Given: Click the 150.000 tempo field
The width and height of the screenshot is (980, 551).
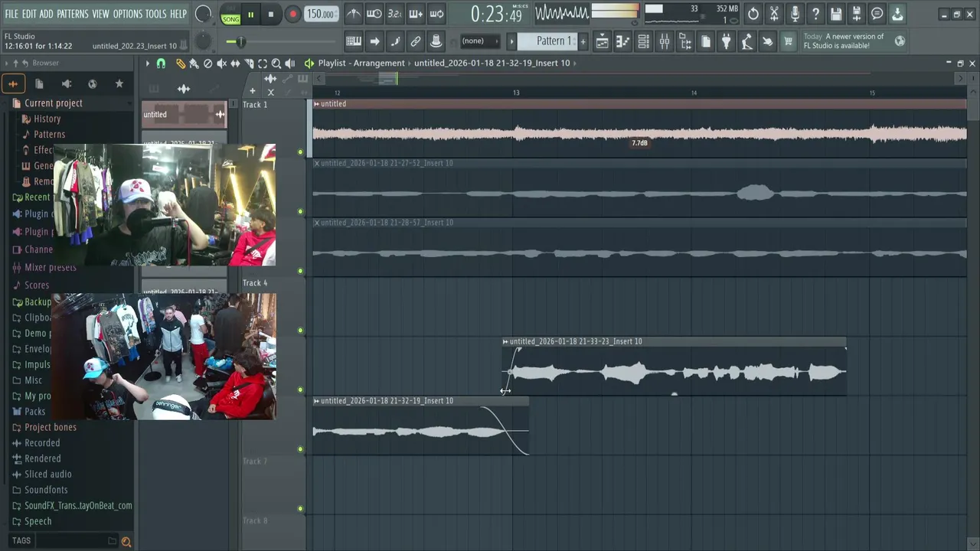Looking at the screenshot, I should click(x=320, y=15).
